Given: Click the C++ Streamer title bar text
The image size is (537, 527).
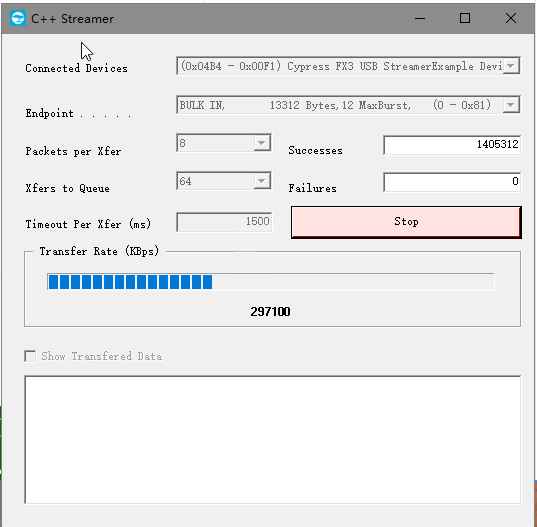Looking at the screenshot, I should [x=72, y=19].
